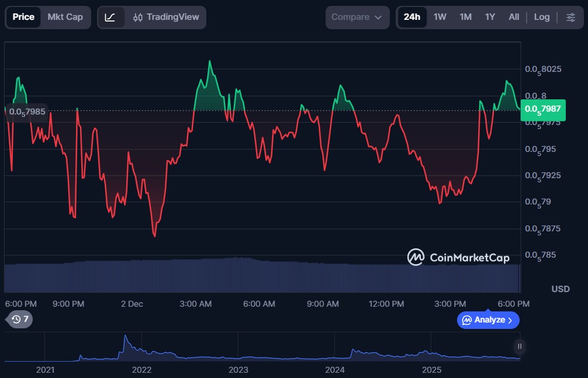588x378 pixels.
Task: Click the 2022 peak in the range navigator
Action: 124,337
